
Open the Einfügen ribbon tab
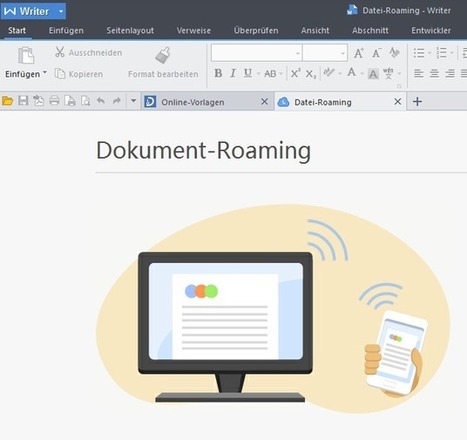tap(66, 31)
